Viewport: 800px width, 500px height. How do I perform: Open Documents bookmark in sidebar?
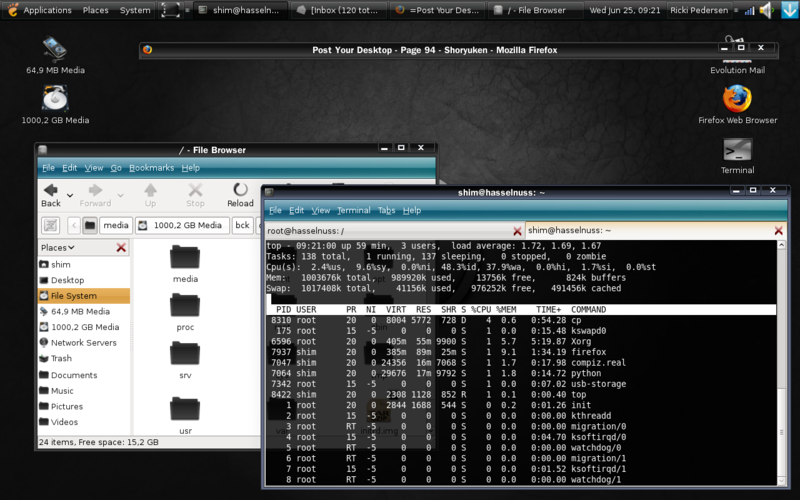click(84, 375)
